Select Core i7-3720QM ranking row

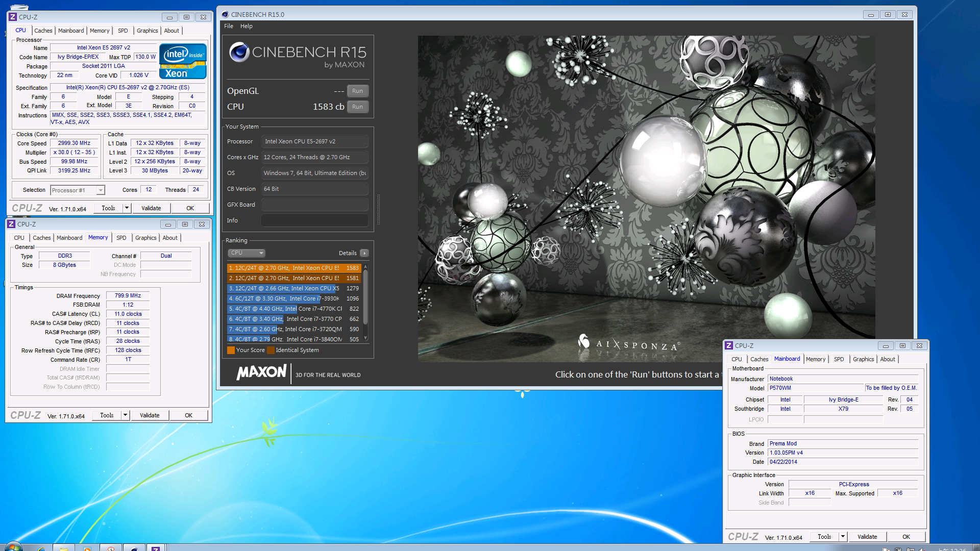pos(294,329)
